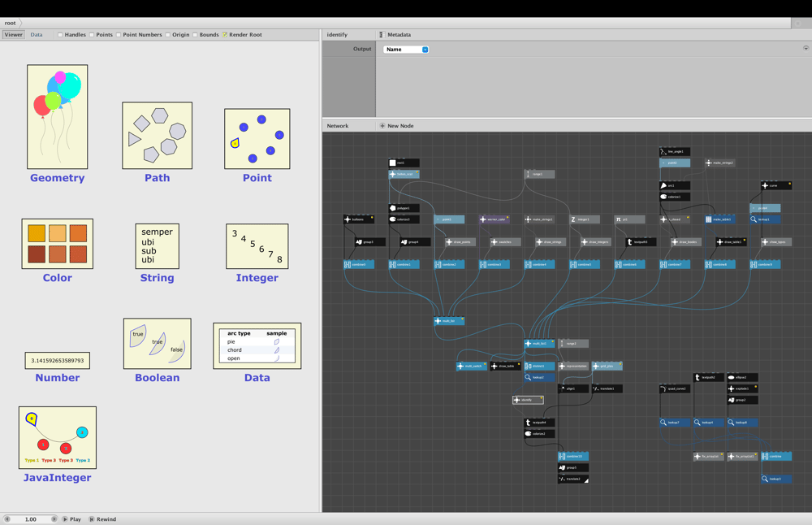Select the lookup3 node

pyautogui.click(x=775, y=479)
